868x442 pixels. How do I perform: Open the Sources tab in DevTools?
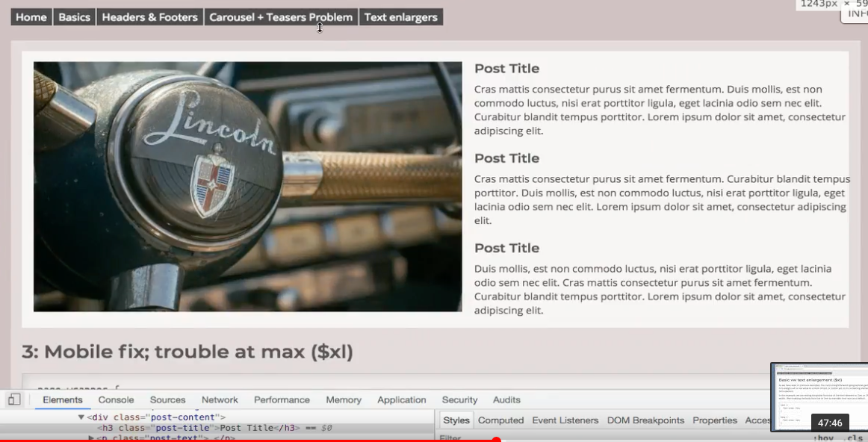click(168, 399)
